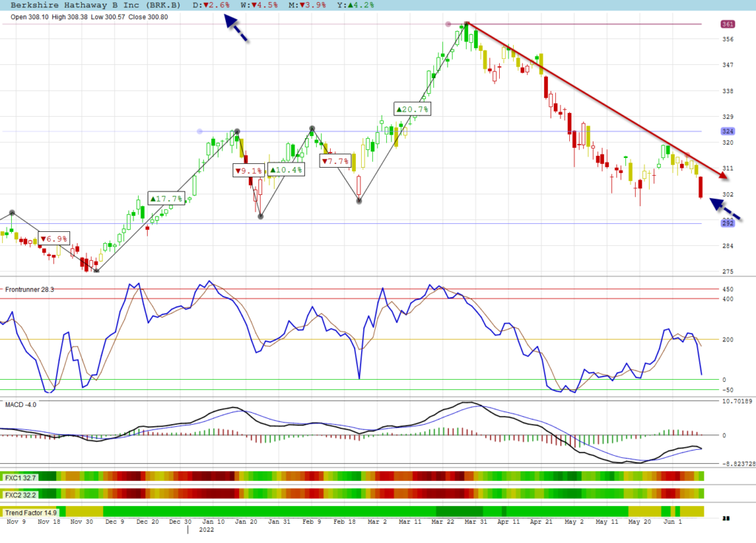The width and height of the screenshot is (756, 543).
Task: Click the left handle of the 324 line
Action: (199, 132)
